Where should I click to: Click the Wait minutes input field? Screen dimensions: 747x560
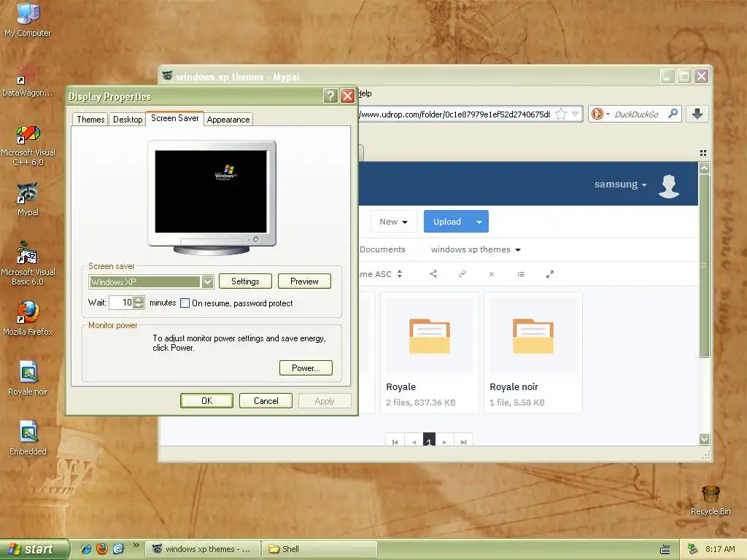pyautogui.click(x=121, y=303)
